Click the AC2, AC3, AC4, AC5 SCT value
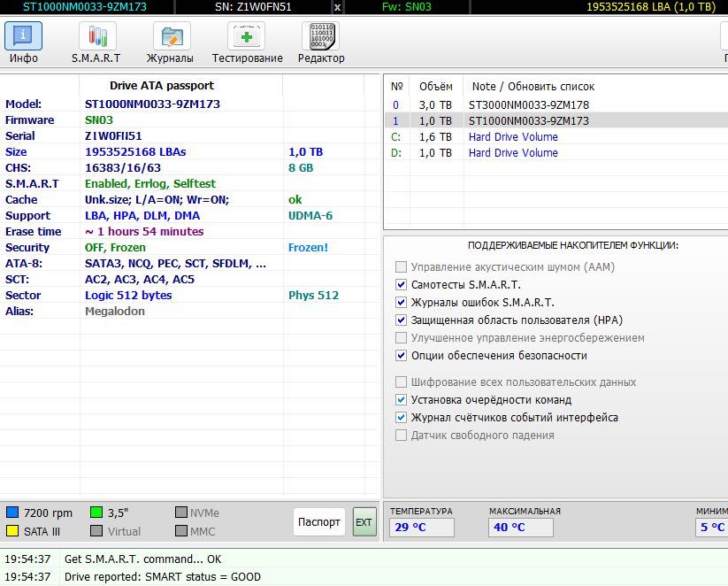728x586 pixels. pos(139,280)
